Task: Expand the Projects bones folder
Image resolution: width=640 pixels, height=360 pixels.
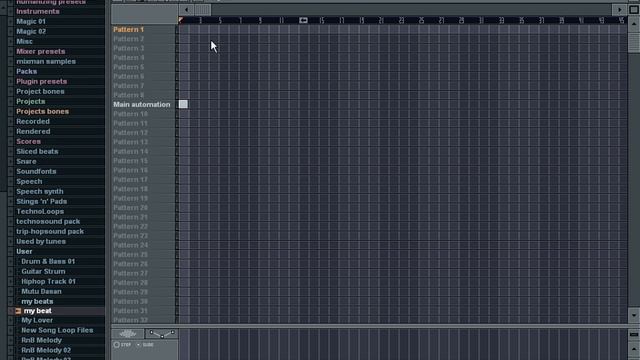Action: (42, 111)
